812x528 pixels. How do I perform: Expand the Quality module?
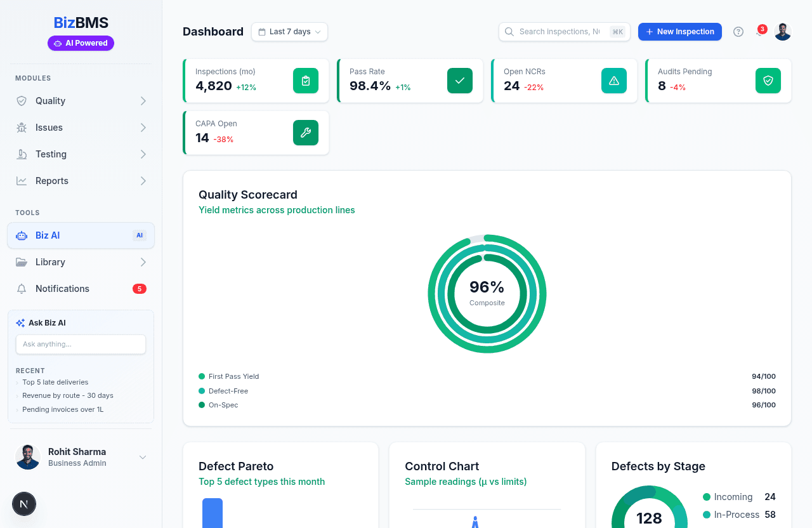click(x=81, y=101)
